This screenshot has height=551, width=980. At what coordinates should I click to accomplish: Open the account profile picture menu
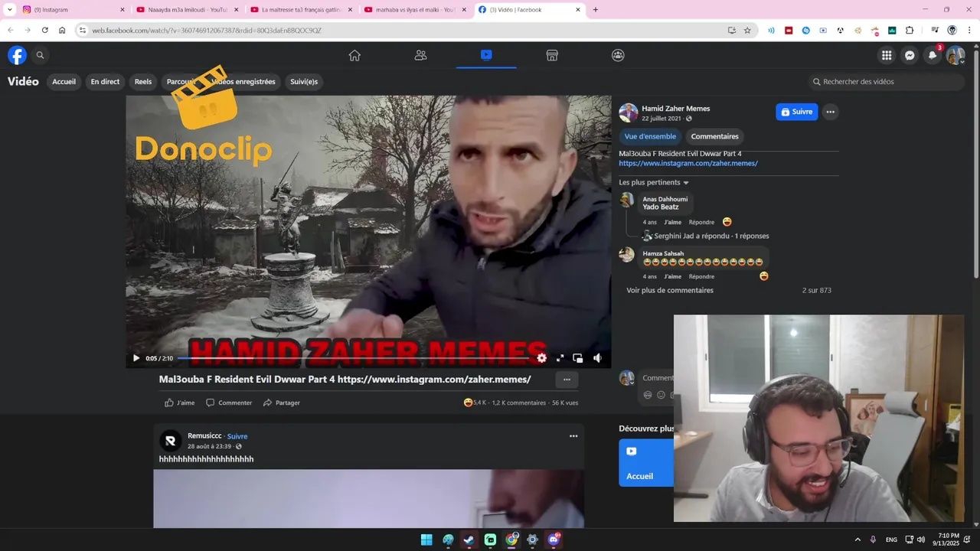(955, 55)
